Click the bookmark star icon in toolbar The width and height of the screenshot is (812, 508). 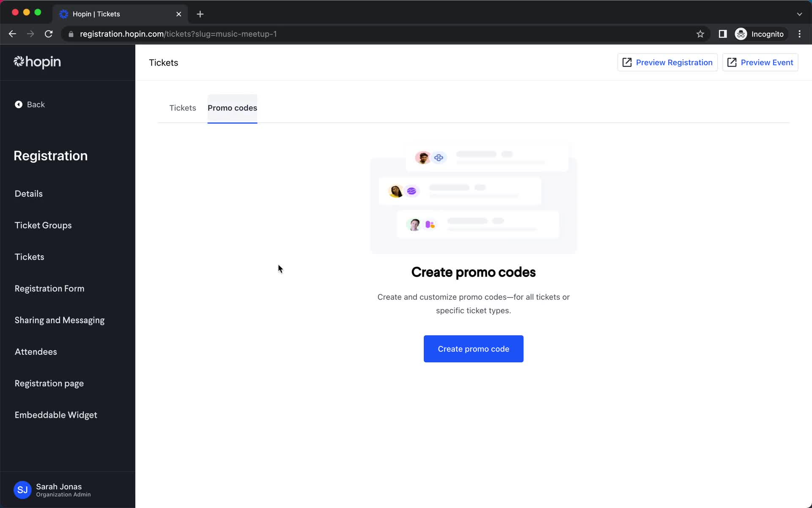(x=700, y=33)
